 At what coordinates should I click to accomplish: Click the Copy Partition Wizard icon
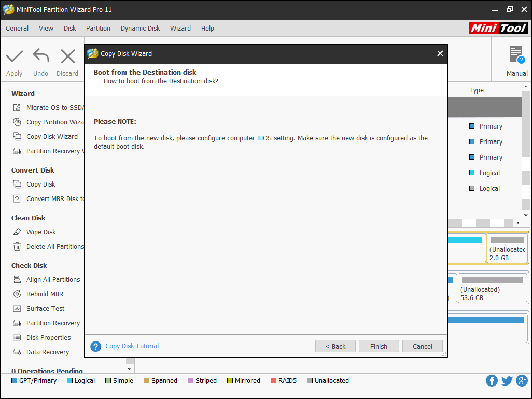pos(17,122)
